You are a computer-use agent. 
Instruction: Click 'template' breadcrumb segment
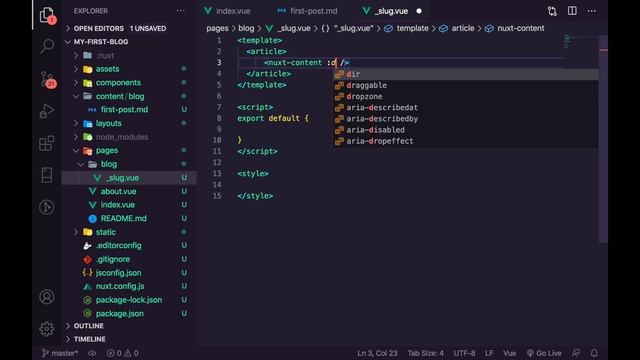tap(412, 28)
